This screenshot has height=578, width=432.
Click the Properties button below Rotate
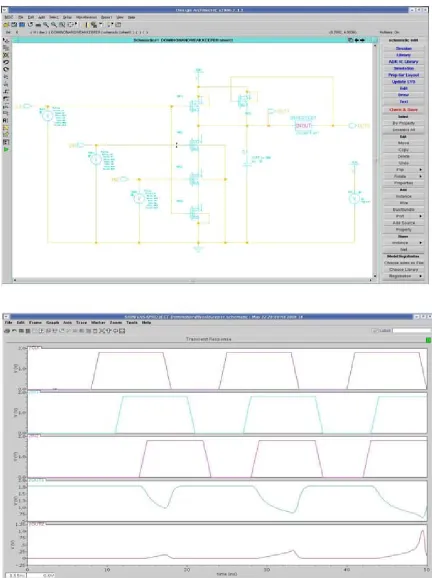(403, 183)
